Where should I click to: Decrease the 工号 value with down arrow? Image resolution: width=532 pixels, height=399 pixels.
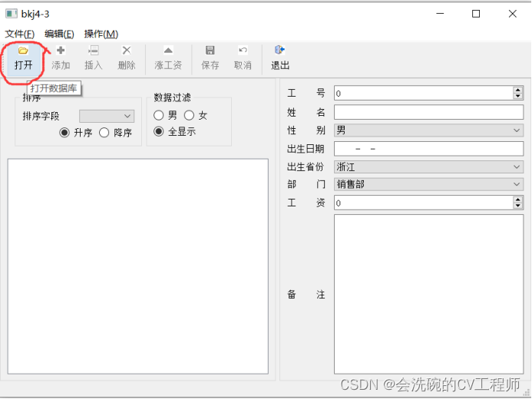point(517,96)
